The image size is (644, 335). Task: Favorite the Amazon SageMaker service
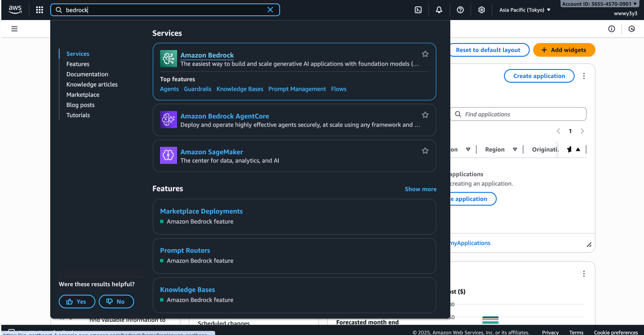425,150
